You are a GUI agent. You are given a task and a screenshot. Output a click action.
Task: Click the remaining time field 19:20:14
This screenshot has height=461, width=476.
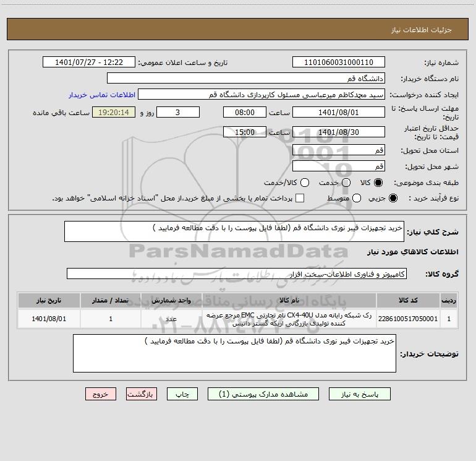pyautogui.click(x=114, y=112)
